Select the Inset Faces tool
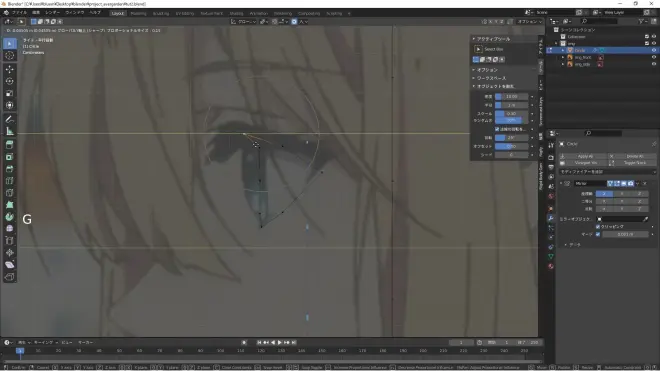This screenshot has width=660, height=371. pos(10,157)
